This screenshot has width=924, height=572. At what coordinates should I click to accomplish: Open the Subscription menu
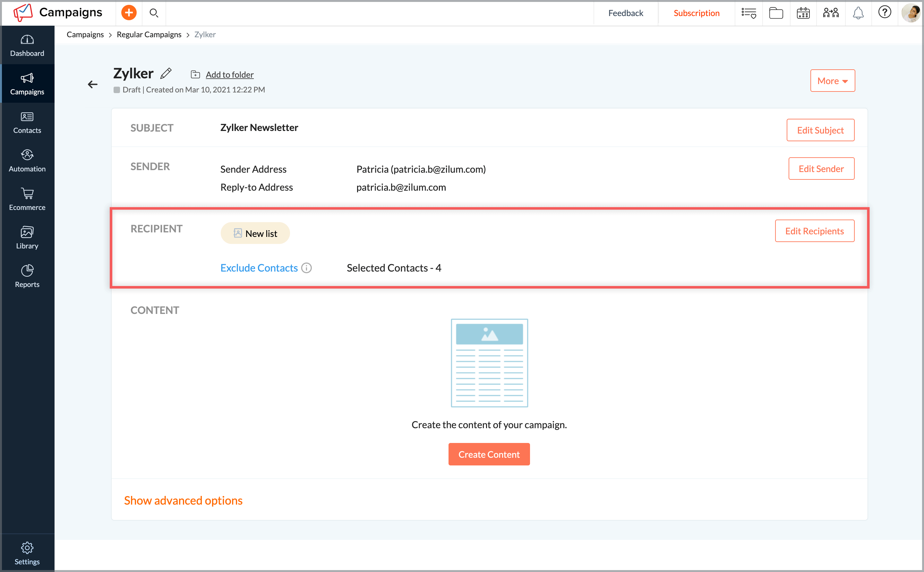click(696, 13)
